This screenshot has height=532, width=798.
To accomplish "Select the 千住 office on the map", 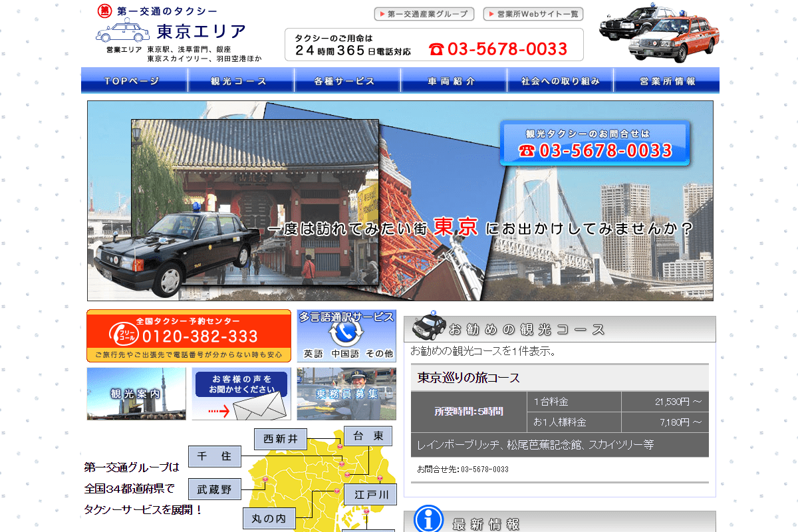I will [x=215, y=456].
